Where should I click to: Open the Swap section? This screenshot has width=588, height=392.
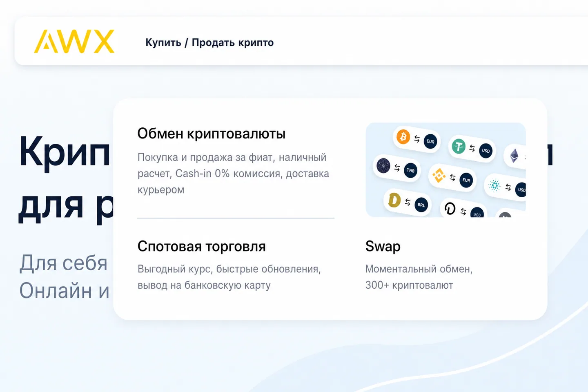tap(383, 246)
